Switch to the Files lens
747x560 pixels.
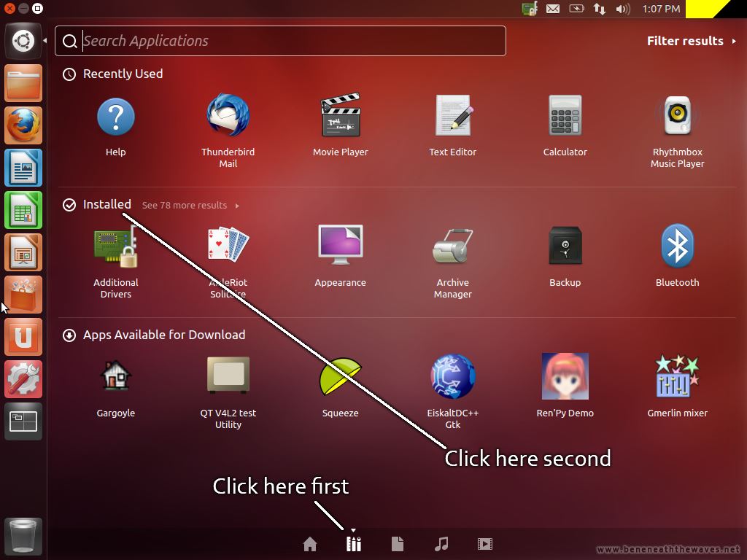398,544
